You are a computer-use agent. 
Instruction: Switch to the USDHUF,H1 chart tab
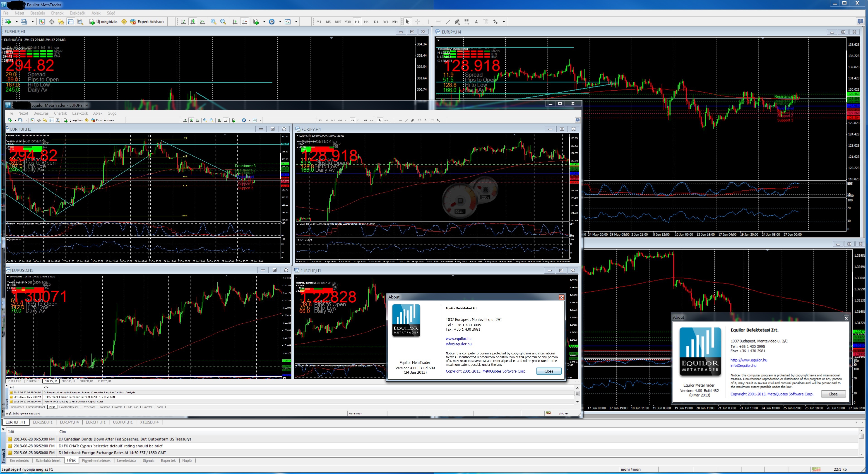tap(123, 422)
